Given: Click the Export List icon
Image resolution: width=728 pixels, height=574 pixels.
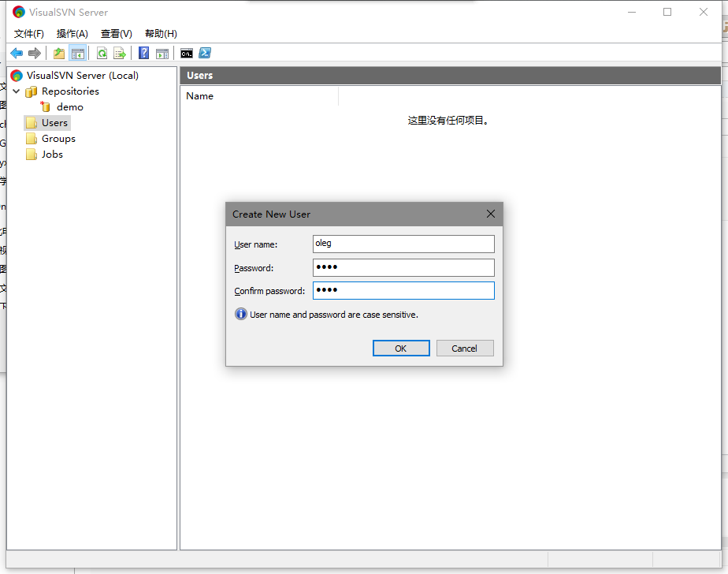Looking at the screenshot, I should pos(120,54).
